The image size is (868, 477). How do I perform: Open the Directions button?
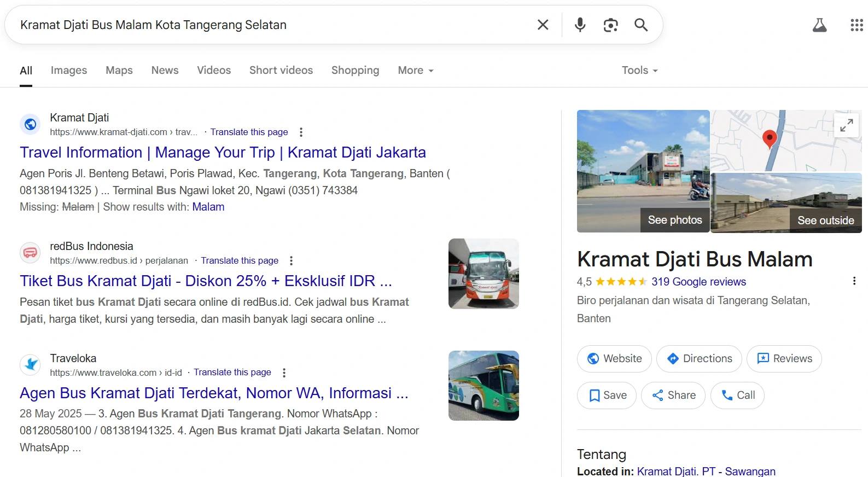(x=699, y=359)
